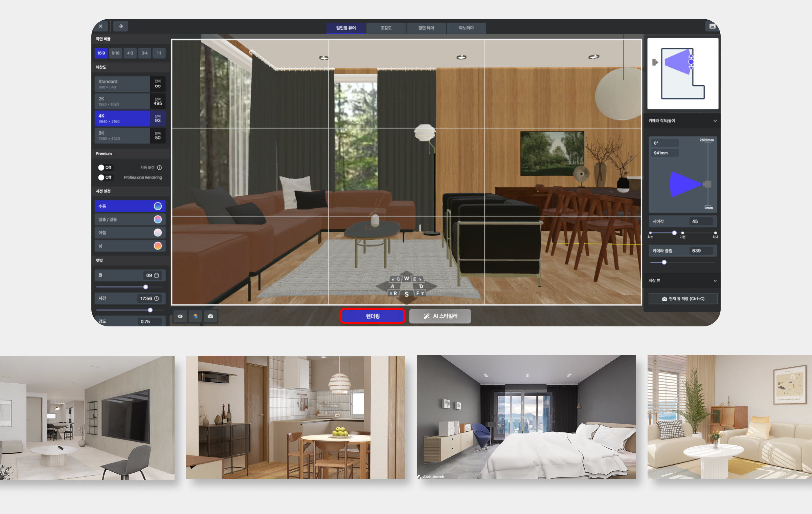This screenshot has height=514, width=812.
Task: Select the 8K resolution option
Action: (122, 135)
